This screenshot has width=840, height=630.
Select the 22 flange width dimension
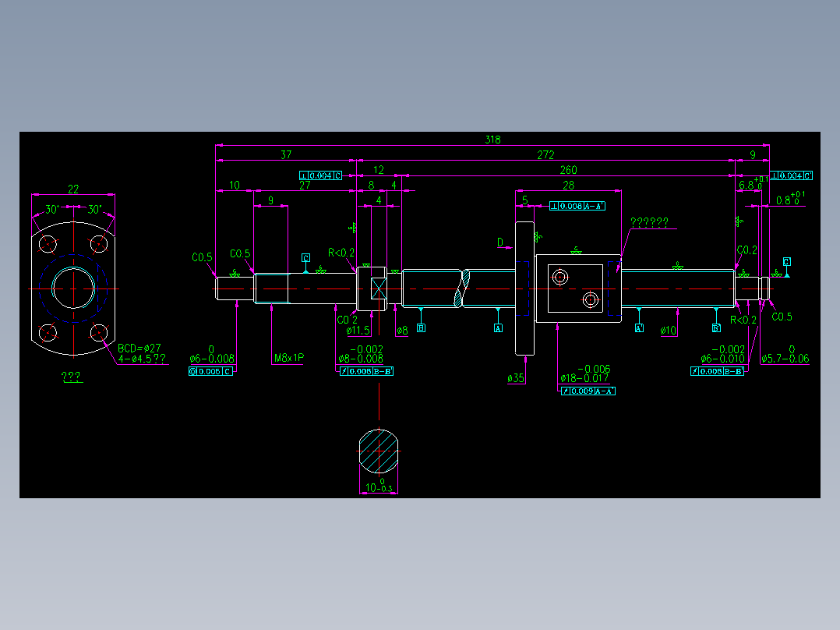(73, 189)
